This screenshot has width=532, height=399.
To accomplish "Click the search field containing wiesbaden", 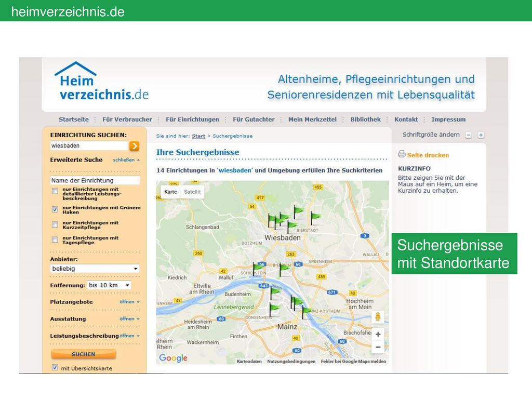I will [89, 146].
